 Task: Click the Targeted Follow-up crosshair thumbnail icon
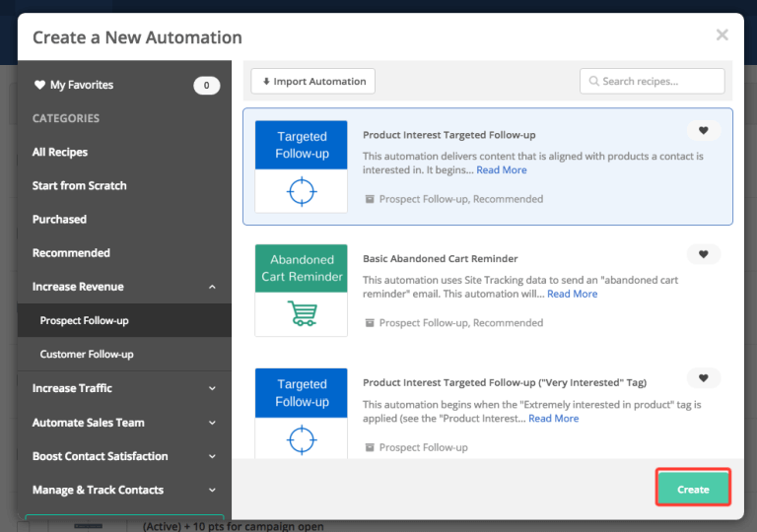coord(301,191)
